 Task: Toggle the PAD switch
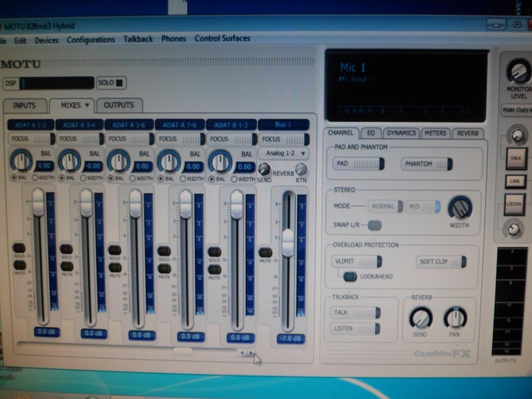tap(359, 164)
